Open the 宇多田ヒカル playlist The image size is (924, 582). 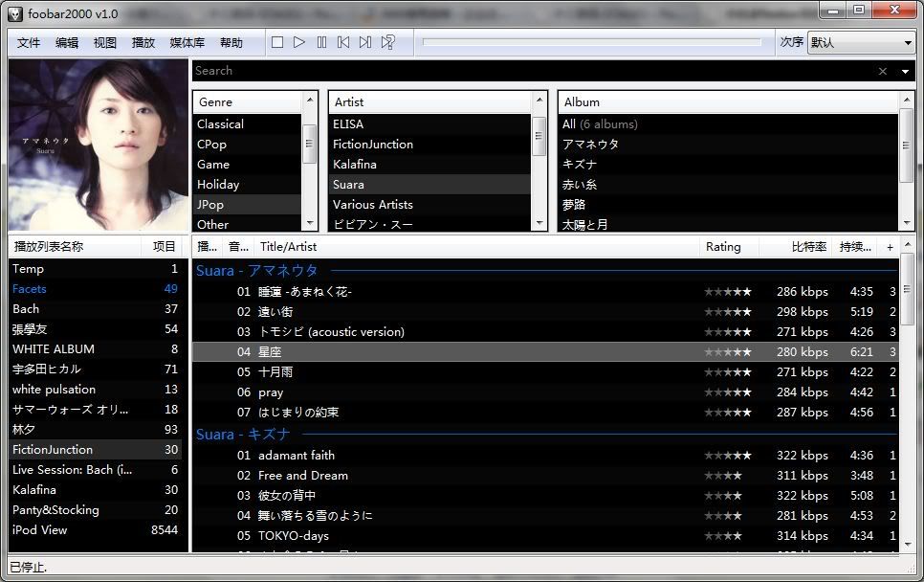click(x=96, y=369)
